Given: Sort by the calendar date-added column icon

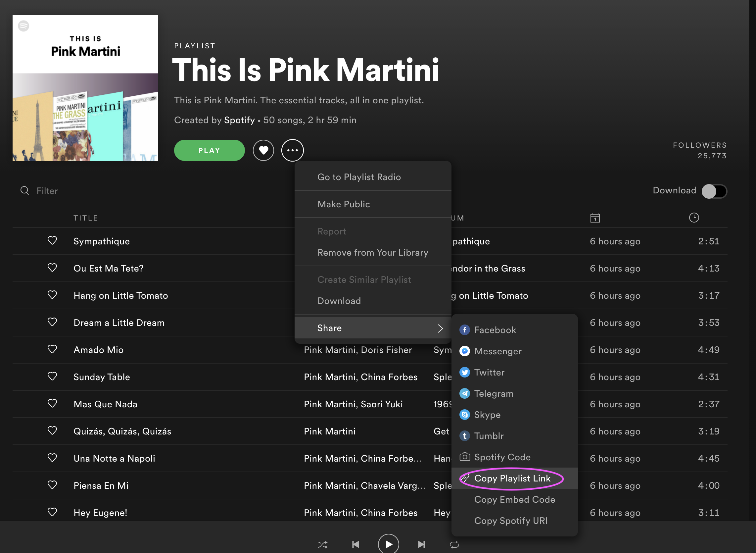Looking at the screenshot, I should click(x=595, y=218).
